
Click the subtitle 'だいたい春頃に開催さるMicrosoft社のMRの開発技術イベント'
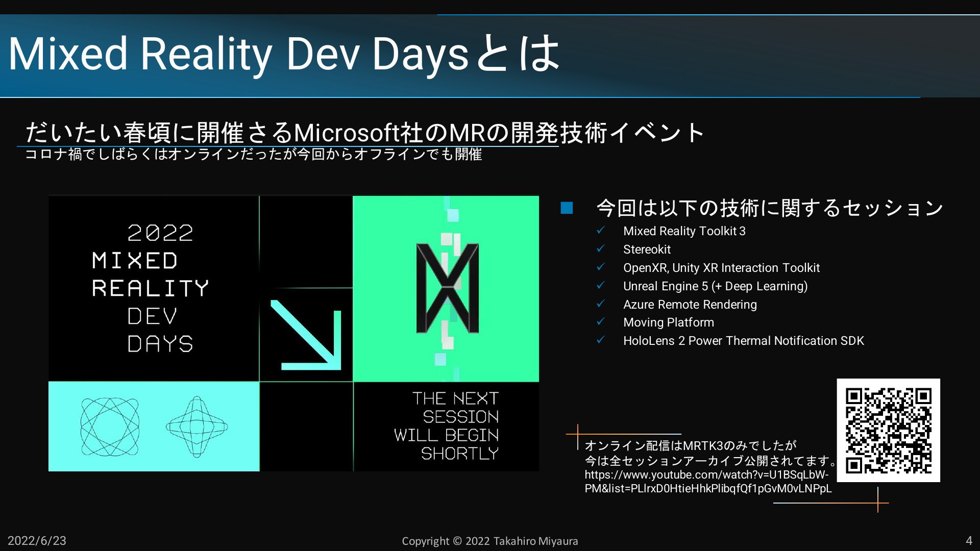[364, 133]
